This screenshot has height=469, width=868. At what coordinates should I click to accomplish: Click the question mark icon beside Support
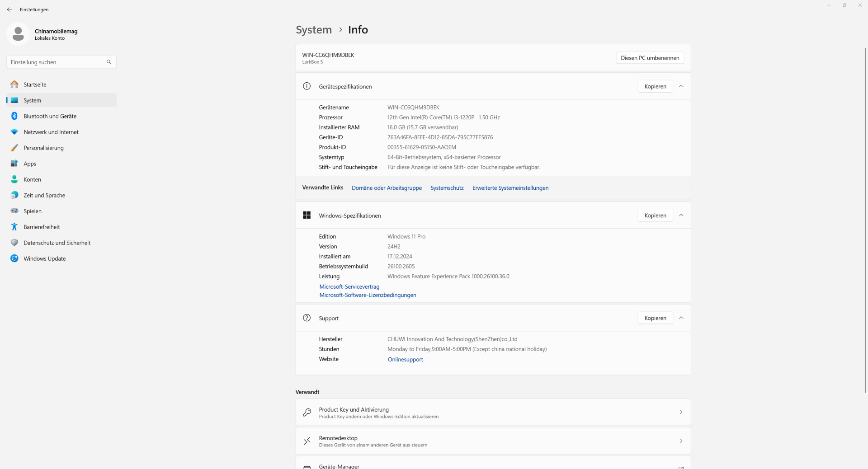[307, 318]
